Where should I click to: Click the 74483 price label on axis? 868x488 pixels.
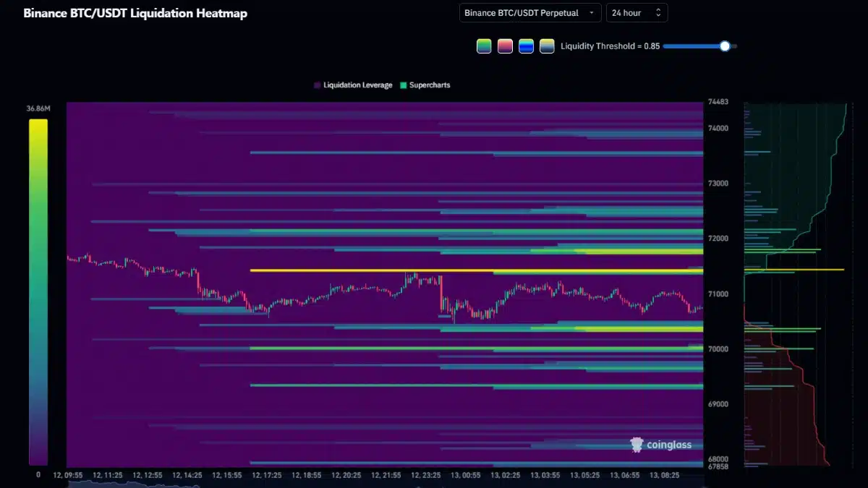tap(717, 102)
